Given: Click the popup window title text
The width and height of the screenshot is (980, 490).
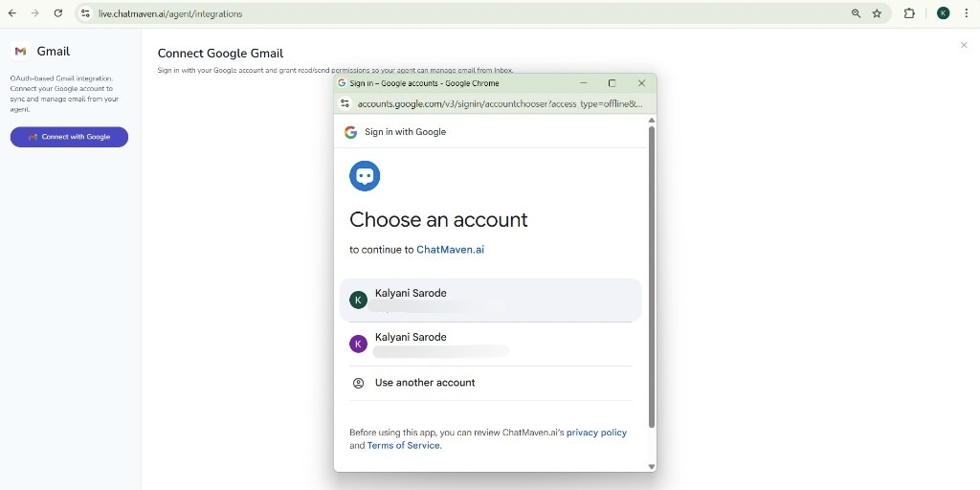Looking at the screenshot, I should tap(424, 83).
